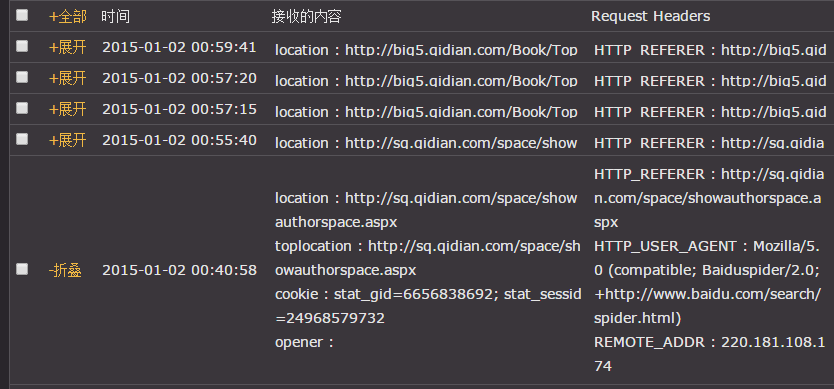
Task: Expand the 00:55:40 row via +展开
Action: pos(68,140)
